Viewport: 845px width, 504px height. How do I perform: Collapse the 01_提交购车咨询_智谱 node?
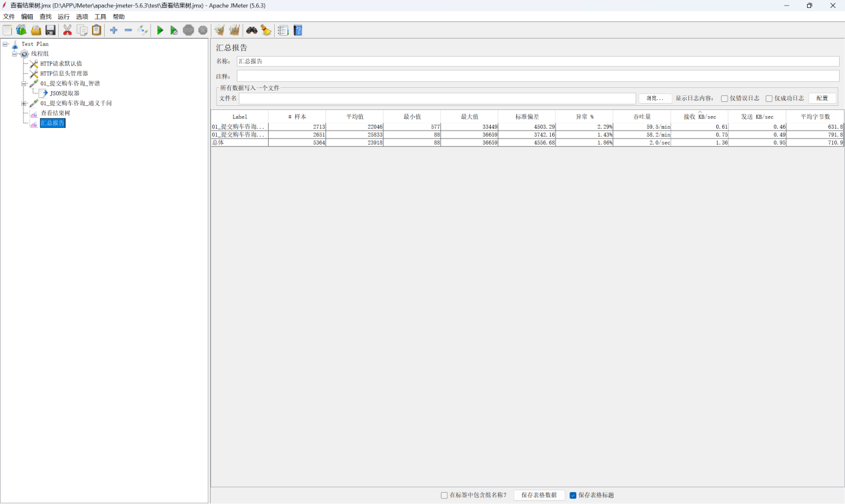24,84
